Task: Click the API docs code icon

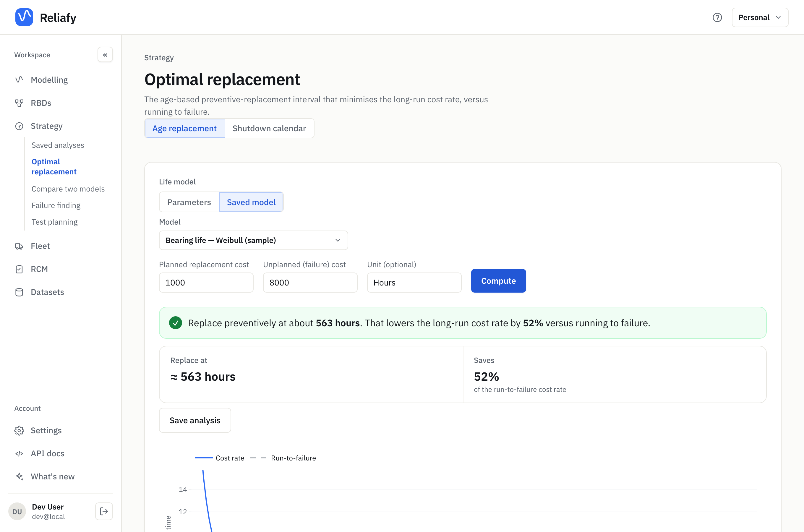Action: (19, 453)
